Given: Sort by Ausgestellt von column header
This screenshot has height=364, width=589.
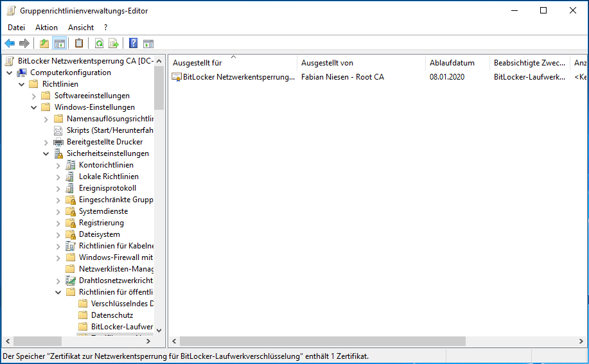Looking at the screenshot, I should click(362, 63).
